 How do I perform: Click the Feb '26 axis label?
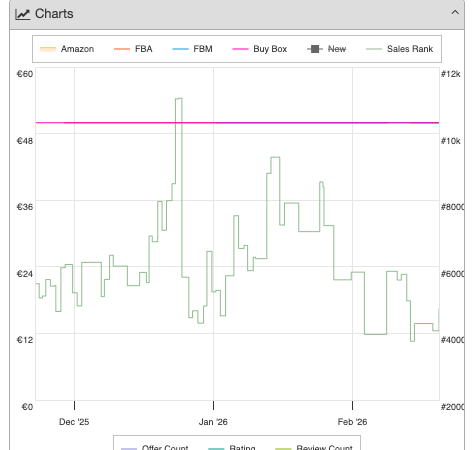pos(352,422)
